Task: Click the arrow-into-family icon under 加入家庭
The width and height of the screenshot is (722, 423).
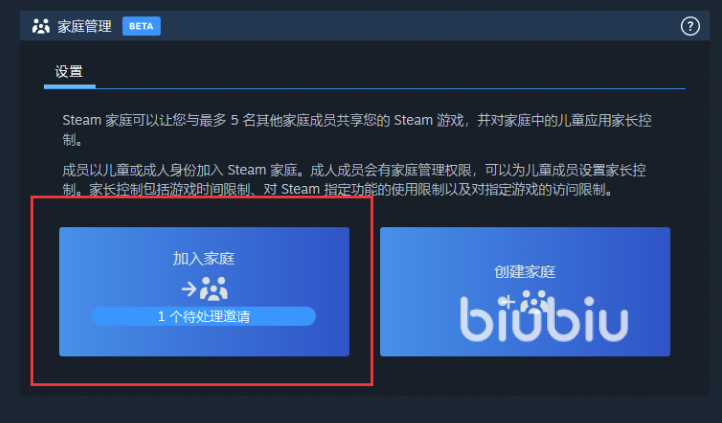Action: [x=204, y=289]
